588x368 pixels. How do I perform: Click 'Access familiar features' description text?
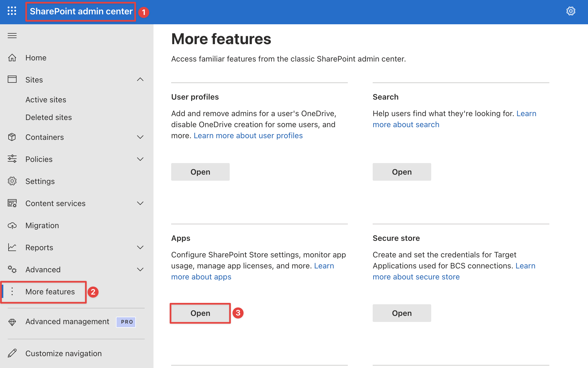[288, 59]
